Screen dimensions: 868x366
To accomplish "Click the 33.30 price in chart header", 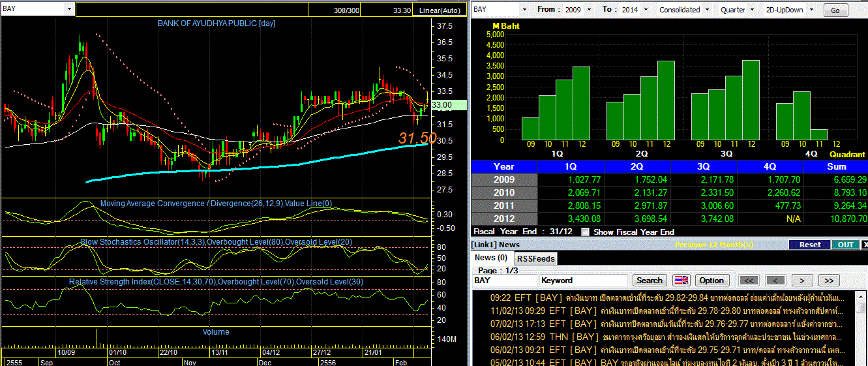I will point(402,10).
